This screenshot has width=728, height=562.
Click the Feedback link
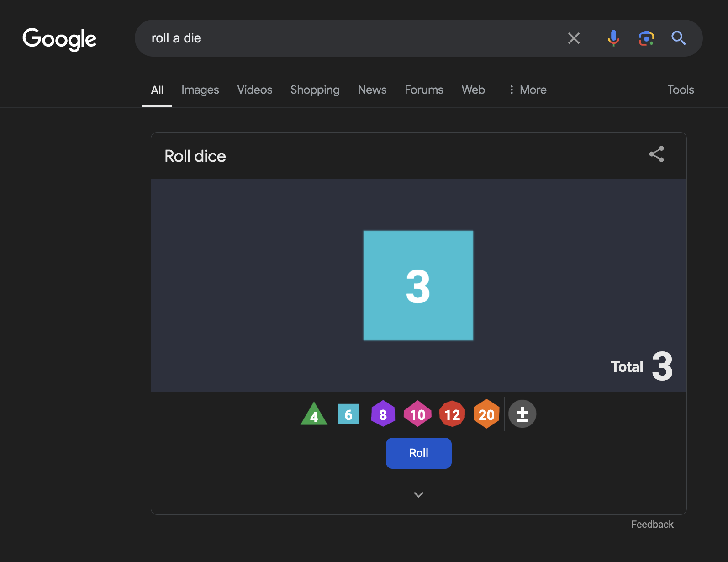(x=652, y=524)
